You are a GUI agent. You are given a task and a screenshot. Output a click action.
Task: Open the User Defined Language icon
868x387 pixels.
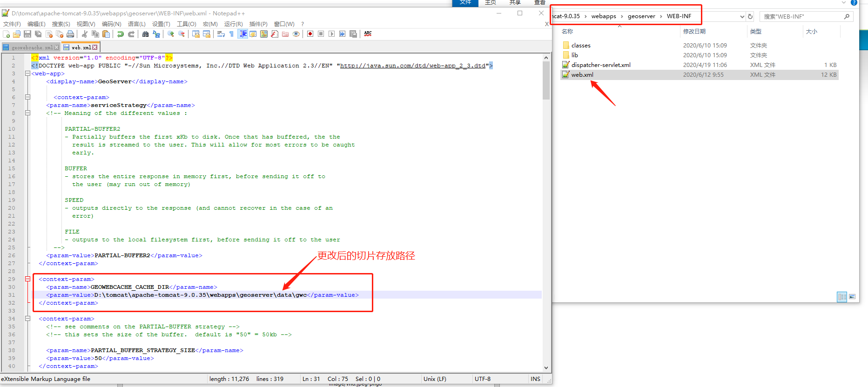tap(253, 34)
